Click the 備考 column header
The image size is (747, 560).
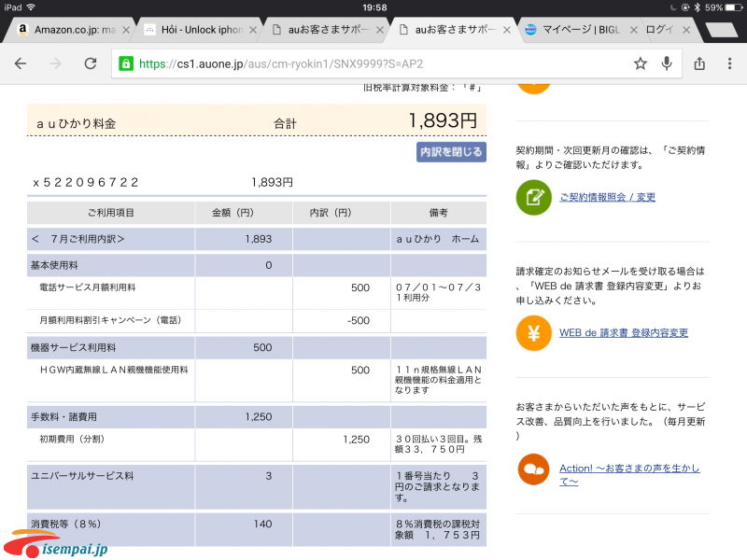click(438, 213)
